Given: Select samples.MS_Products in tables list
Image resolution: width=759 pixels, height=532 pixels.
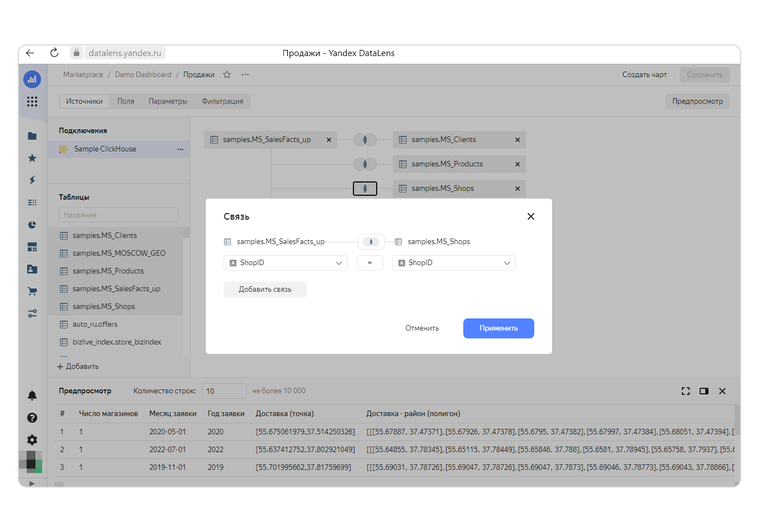Looking at the screenshot, I should 115,271.
